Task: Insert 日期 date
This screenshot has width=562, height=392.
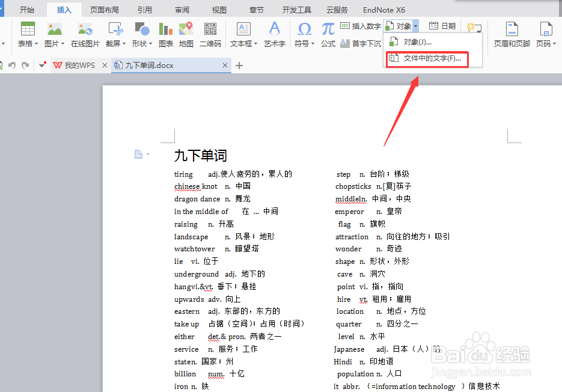Action: coord(442,26)
